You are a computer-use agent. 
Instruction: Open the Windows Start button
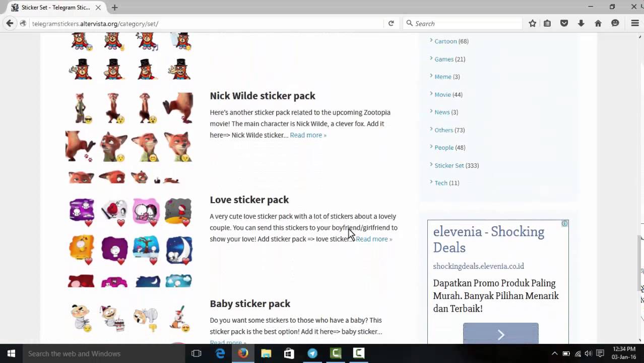coord(11,353)
